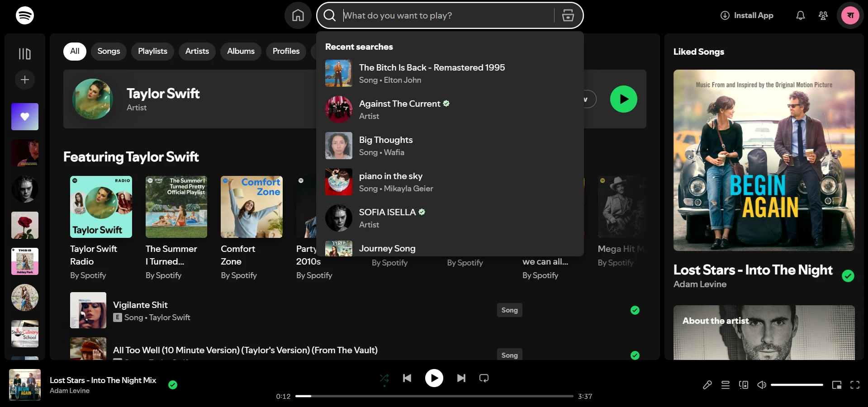Viewport: 868px width, 407px height.
Task: Enter full screen mode icon
Action: (x=855, y=385)
